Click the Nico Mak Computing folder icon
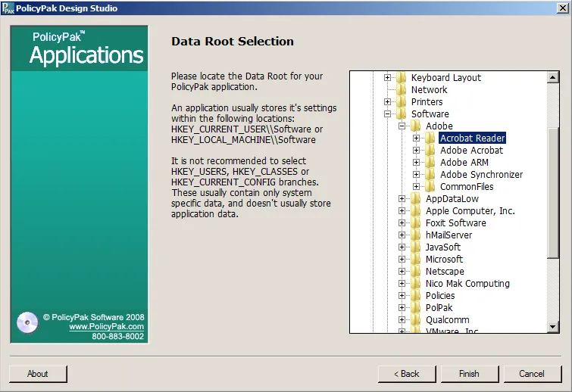The width and height of the screenshot is (572, 392). point(416,284)
